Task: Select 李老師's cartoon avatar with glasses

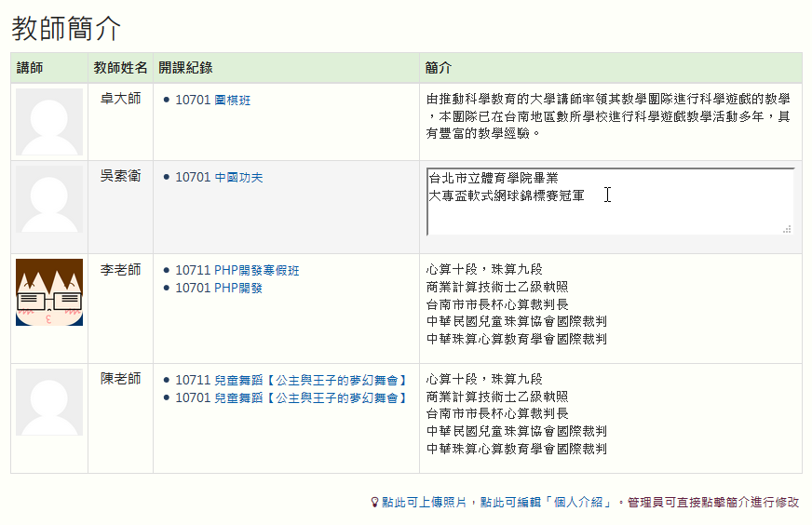Action: pos(49,292)
